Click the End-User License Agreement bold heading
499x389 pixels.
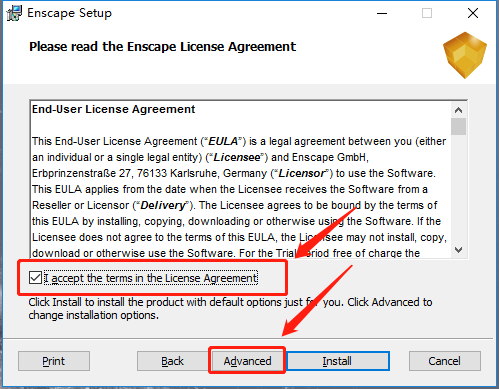[113, 109]
